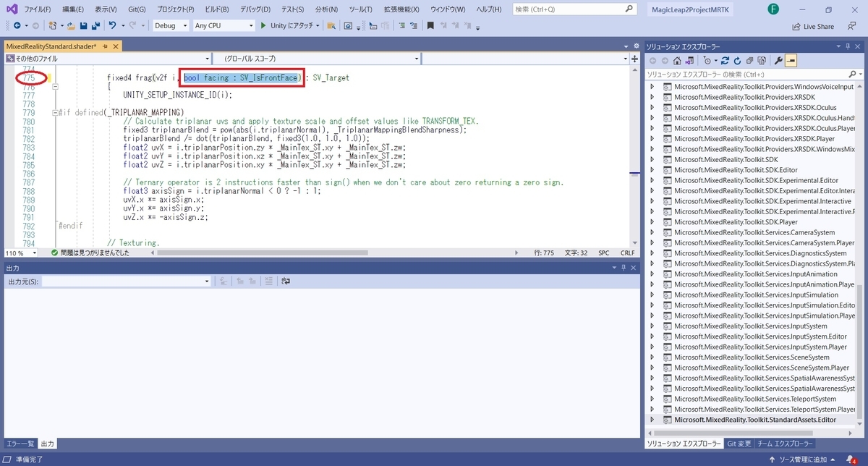The height and width of the screenshot is (466, 868).
Task: Collapse the #if defined(_TRIPLANAR_MAPPING) code region
Action: 56,113
